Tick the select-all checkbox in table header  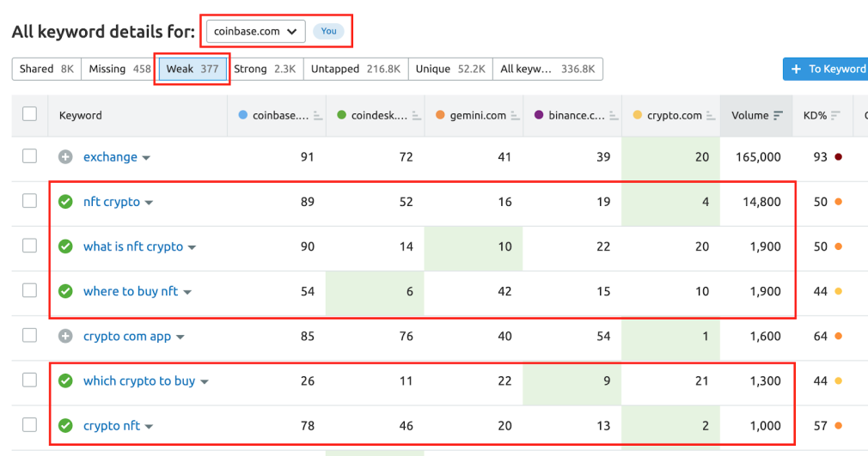29,114
